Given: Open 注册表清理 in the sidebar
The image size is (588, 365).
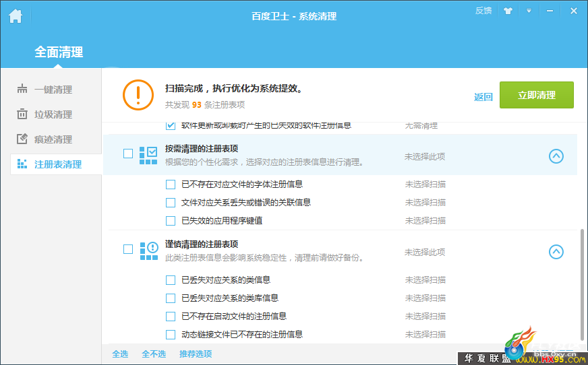Looking at the screenshot, I should pos(57,164).
